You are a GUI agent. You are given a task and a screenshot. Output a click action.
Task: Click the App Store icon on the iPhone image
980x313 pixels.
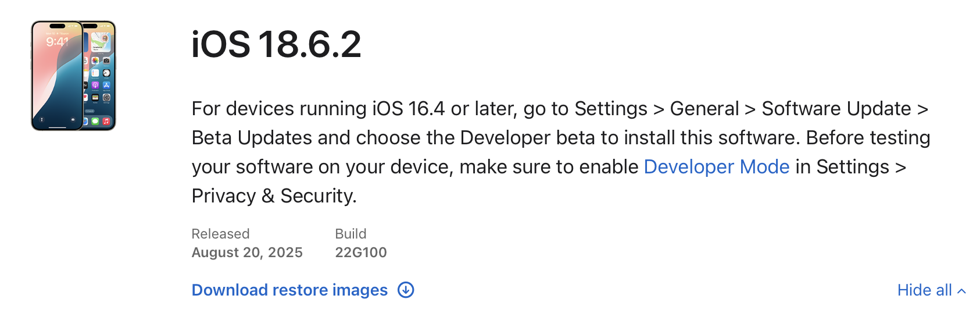[106, 86]
